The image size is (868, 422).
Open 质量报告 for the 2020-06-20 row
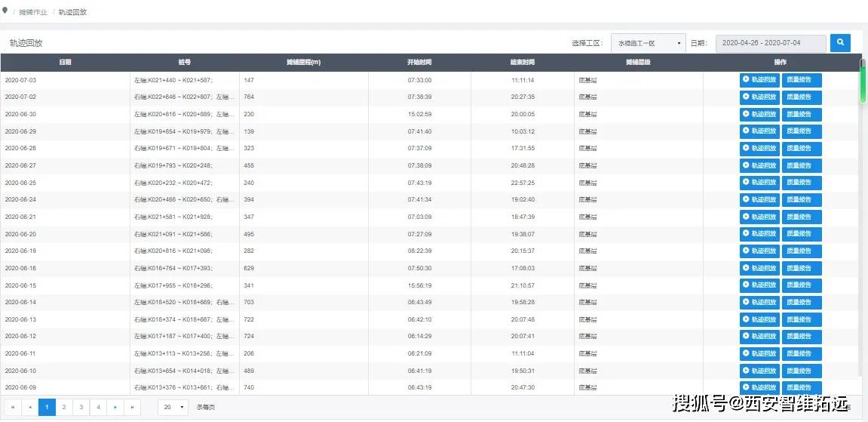click(801, 234)
